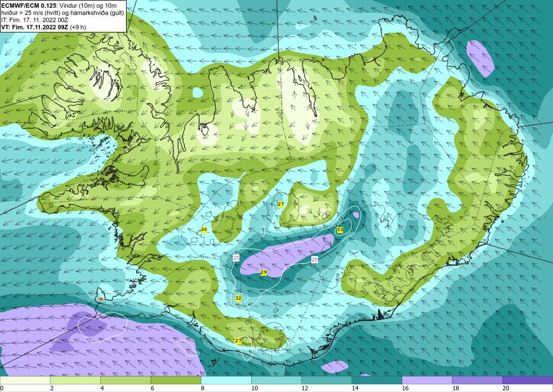Select the 18–20 m/s medium purple legend swatch
Image resolution: width=553 pixels, height=392 pixels.
pyautogui.click(x=477, y=380)
